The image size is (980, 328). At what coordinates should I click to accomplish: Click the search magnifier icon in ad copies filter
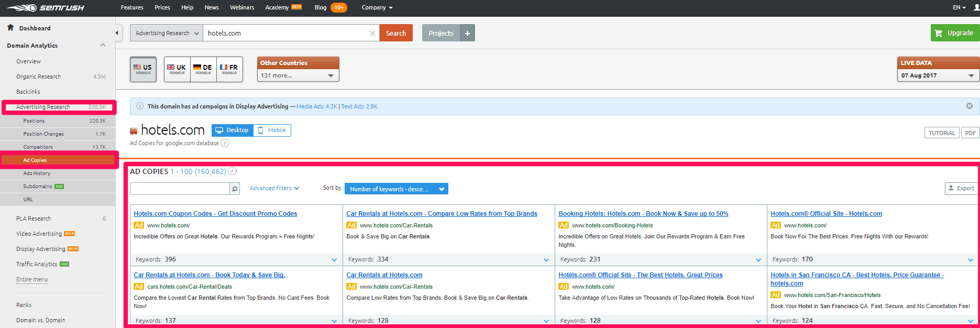(x=235, y=189)
